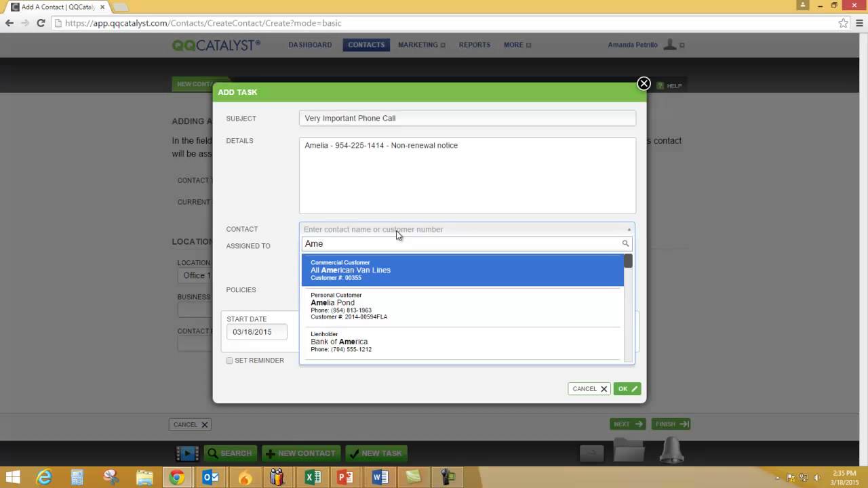
Task: Collapse the Contact dropdown via its arrow
Action: click(629, 230)
